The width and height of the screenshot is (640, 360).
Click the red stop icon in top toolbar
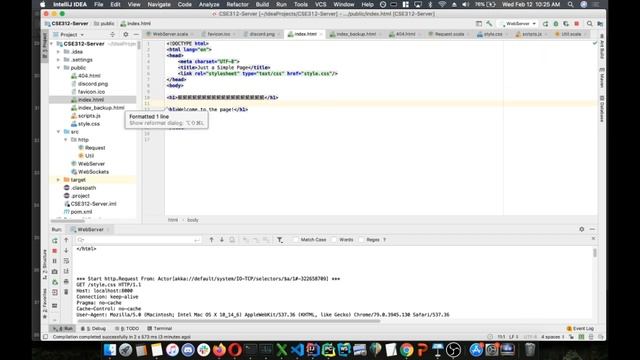[x=577, y=24]
